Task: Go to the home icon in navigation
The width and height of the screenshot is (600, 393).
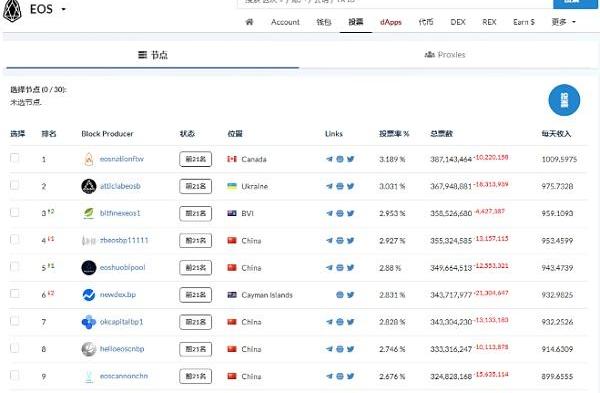Action: (249, 22)
